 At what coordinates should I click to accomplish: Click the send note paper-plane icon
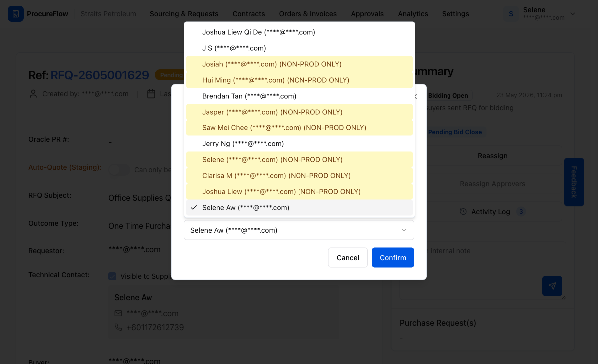(552, 286)
